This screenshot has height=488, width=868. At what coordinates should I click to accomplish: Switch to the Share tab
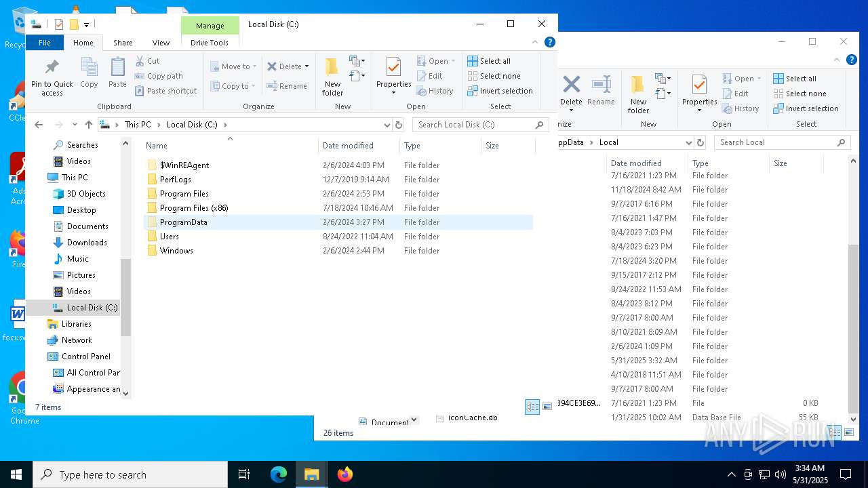pos(123,43)
